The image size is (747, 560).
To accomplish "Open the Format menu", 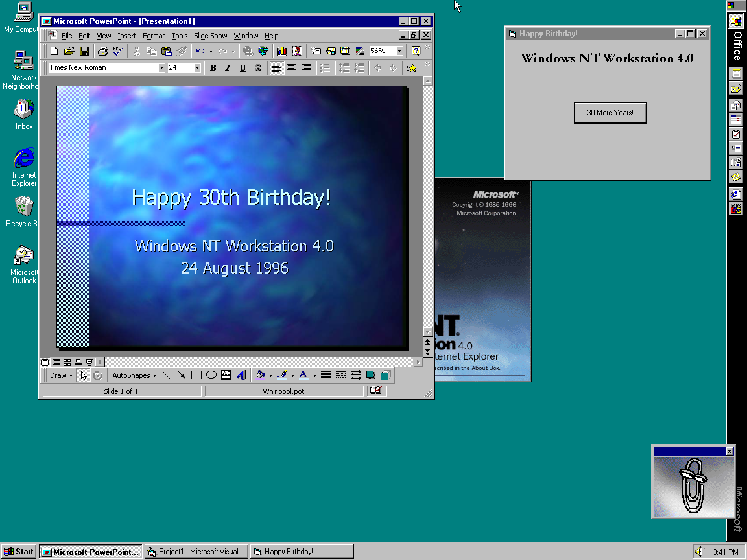I will pyautogui.click(x=154, y=36).
